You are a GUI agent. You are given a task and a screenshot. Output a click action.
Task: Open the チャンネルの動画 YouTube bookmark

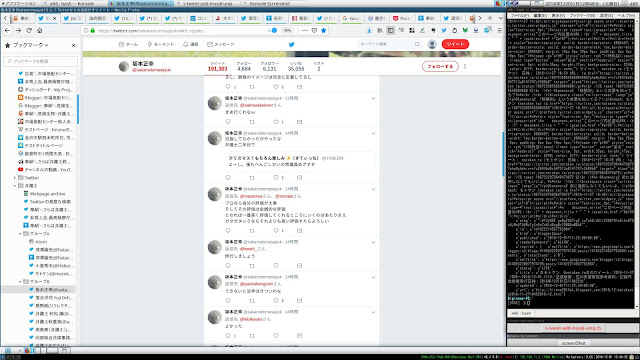[x=46, y=170]
